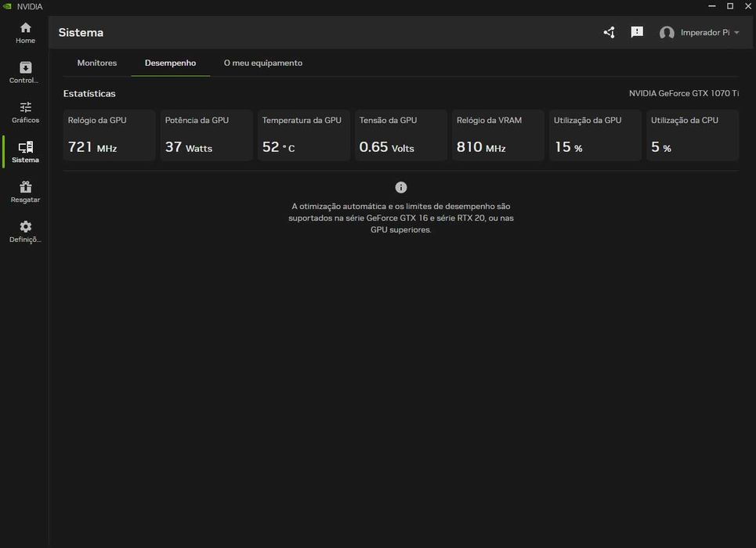Click the Potência da GPU stat card
756x548 pixels.
coord(206,135)
